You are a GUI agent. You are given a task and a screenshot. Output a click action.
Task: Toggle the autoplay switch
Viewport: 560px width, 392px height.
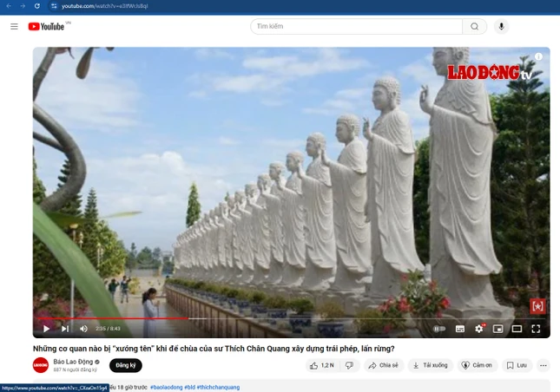tap(439, 329)
